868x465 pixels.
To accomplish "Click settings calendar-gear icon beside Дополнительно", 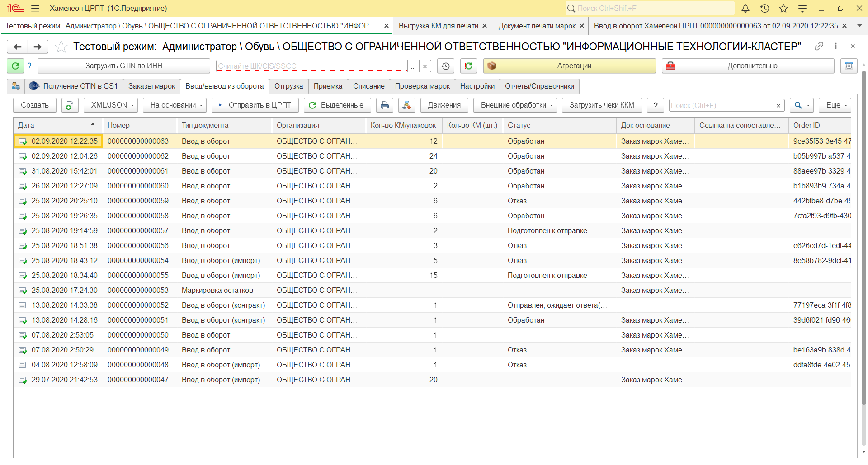I will [849, 66].
